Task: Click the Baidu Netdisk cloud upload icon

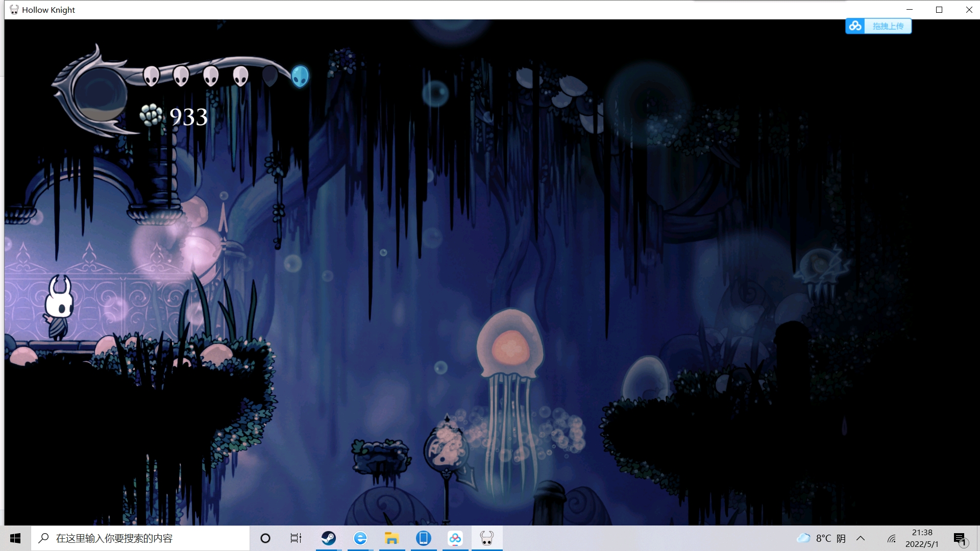Action: 855,26
